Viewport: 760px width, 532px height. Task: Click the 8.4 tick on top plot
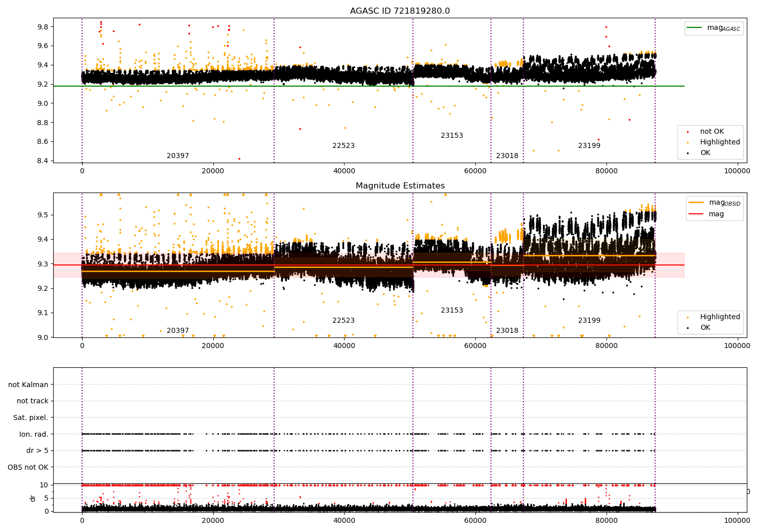coord(43,161)
